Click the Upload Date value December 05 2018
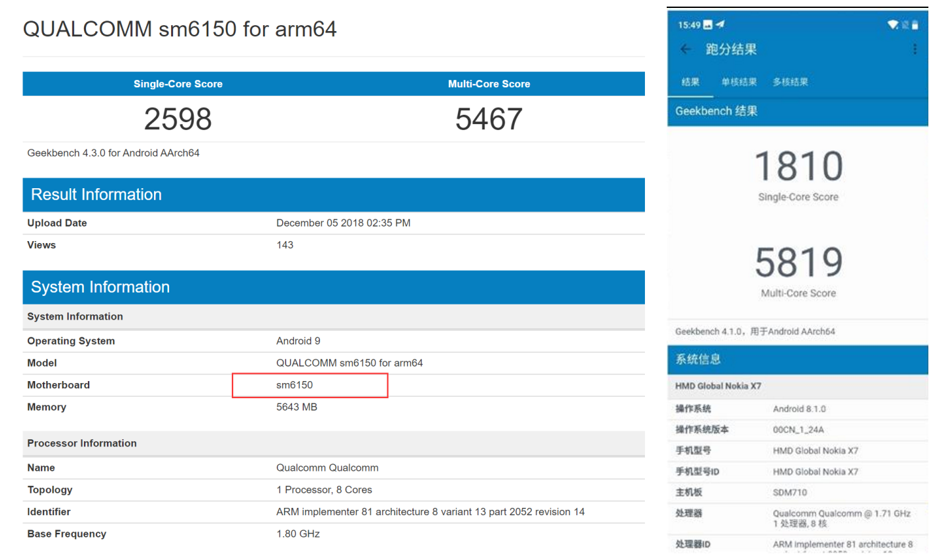 (343, 223)
